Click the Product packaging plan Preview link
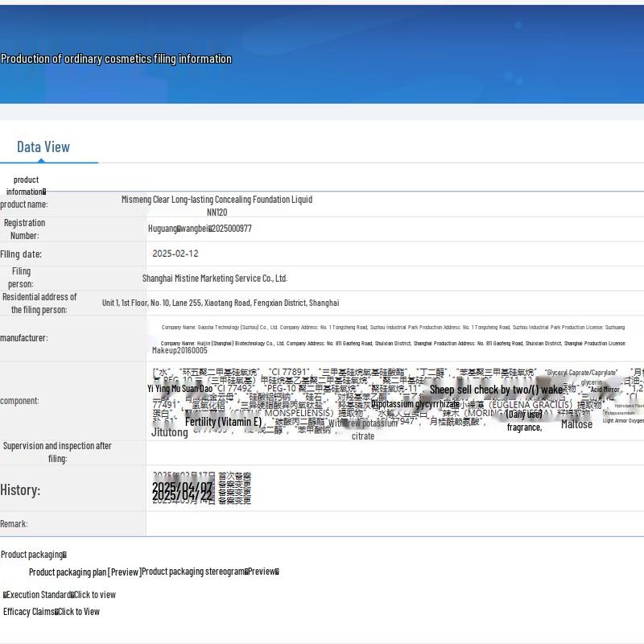The height and width of the screenshot is (644, 644). click(85, 572)
